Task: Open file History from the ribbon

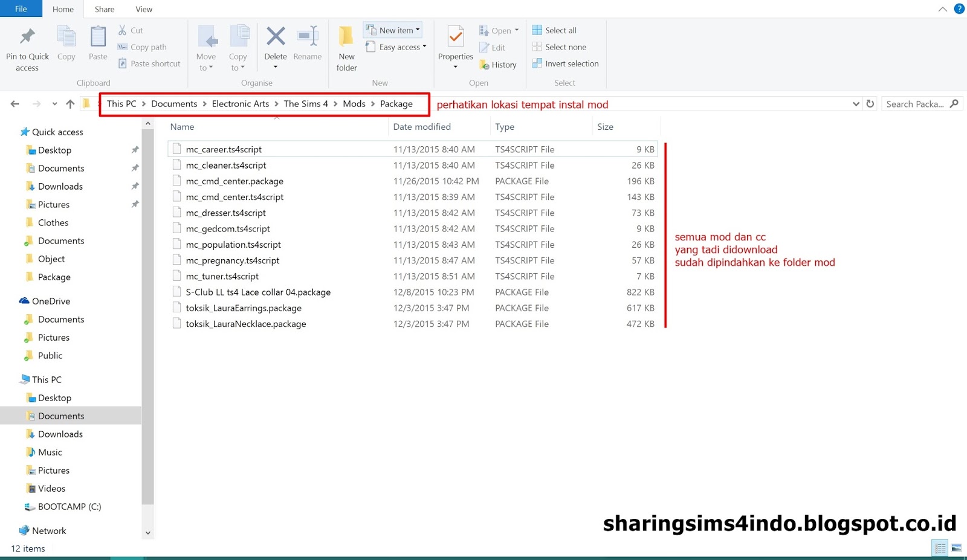Action: tap(498, 65)
